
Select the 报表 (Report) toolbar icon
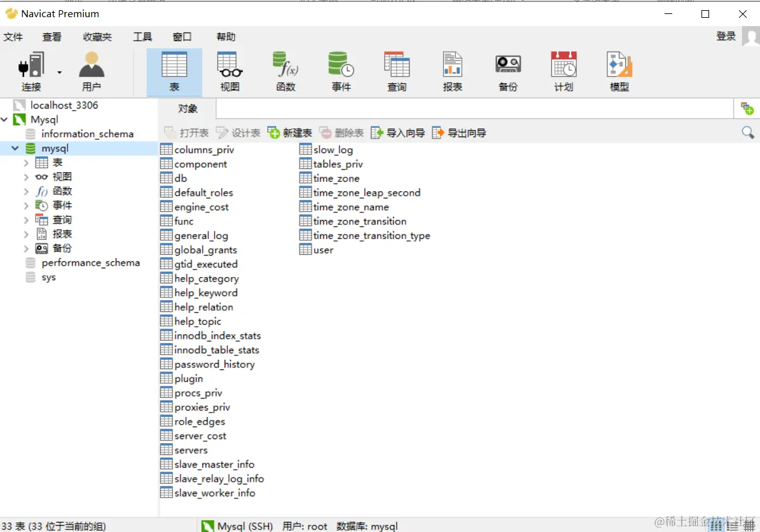(452, 71)
